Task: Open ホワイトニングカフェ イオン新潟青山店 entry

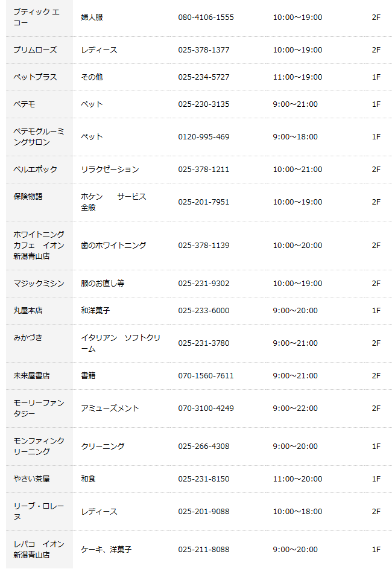Action: pos(39,245)
